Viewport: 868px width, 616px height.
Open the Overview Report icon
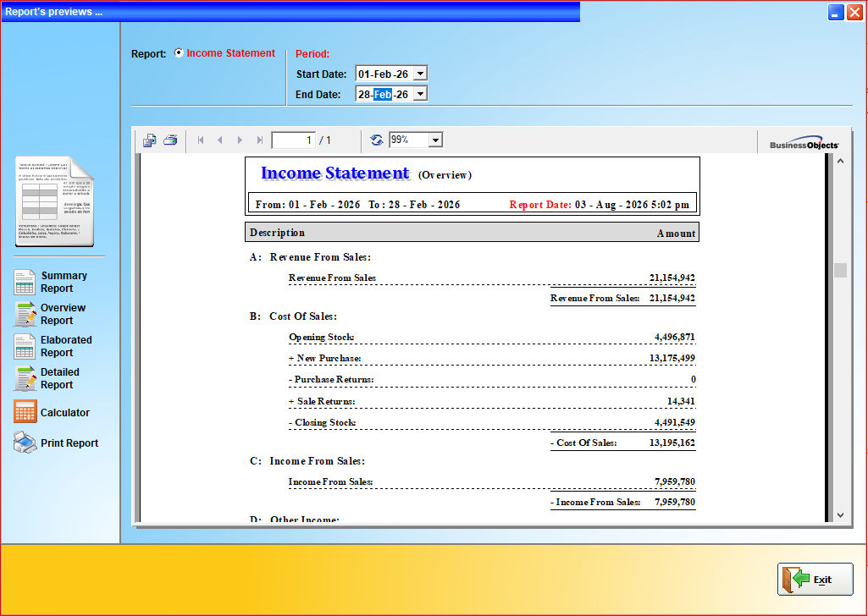pos(25,314)
